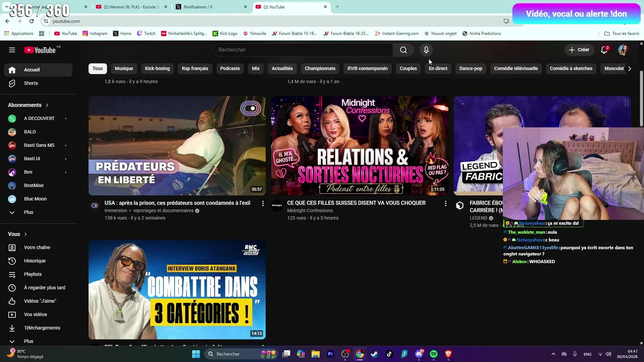Open the Combattre dans 3 catégories thumbnail
This screenshot has height=362, width=644.
177,290
